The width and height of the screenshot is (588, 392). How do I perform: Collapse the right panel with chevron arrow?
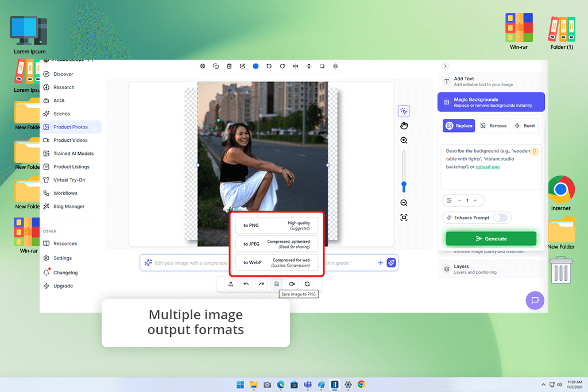click(445, 66)
